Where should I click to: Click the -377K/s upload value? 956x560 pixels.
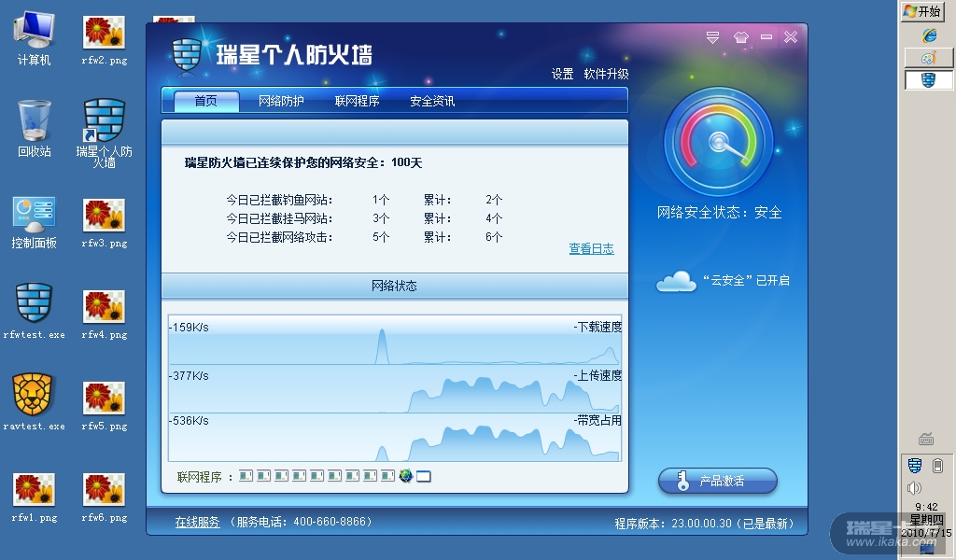point(189,376)
